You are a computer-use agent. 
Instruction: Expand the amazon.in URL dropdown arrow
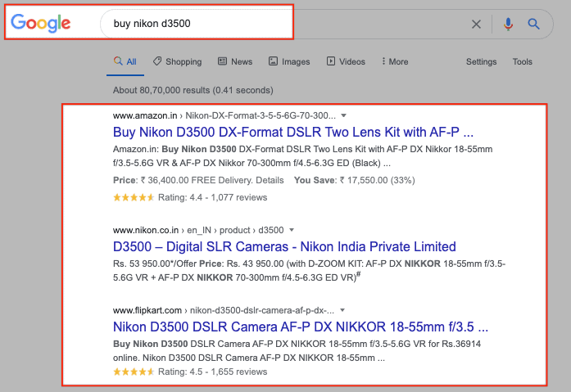click(344, 115)
